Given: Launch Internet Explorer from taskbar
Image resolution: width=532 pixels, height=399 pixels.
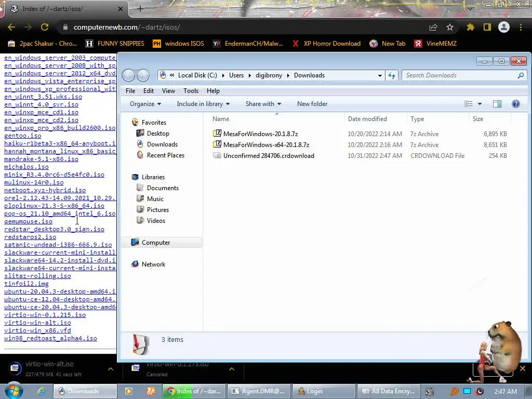Looking at the screenshot, I should pos(41,391).
